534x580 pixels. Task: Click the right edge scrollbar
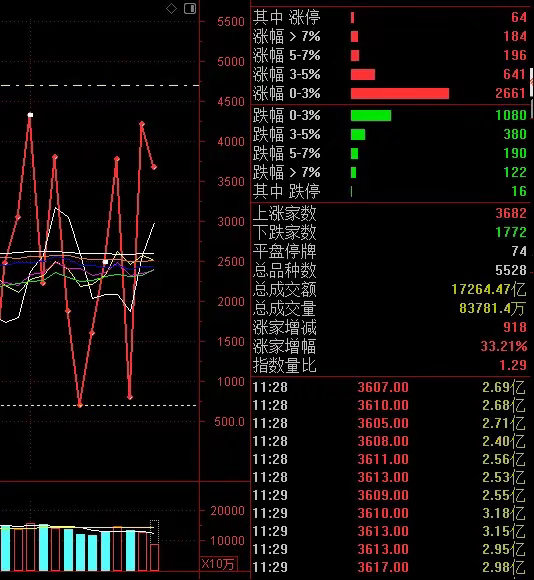click(x=532, y=92)
